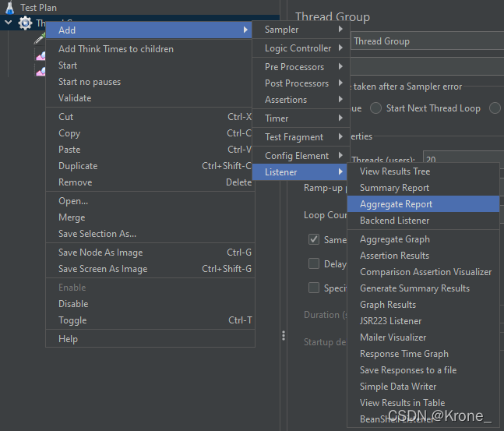Click Start in the context menu
The width and height of the screenshot is (504, 431).
coord(149,65)
